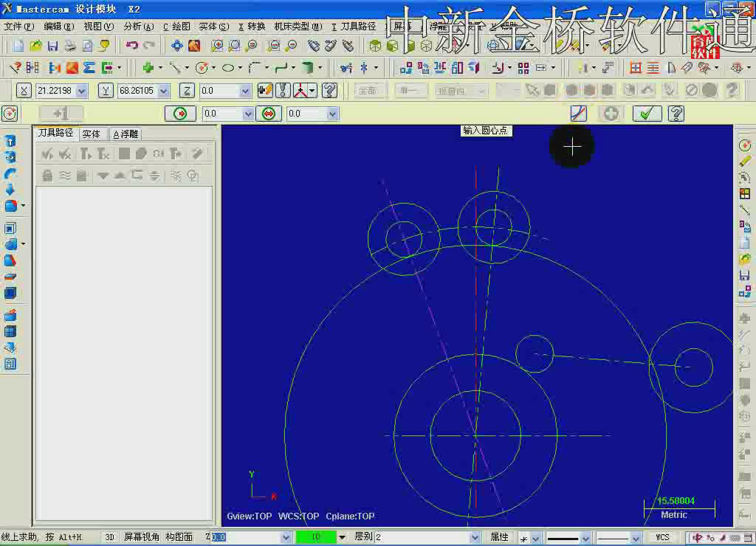Viewport: 756px width, 546px height.
Task: Click the Analyze entity question-mark icon
Action: 15,68
